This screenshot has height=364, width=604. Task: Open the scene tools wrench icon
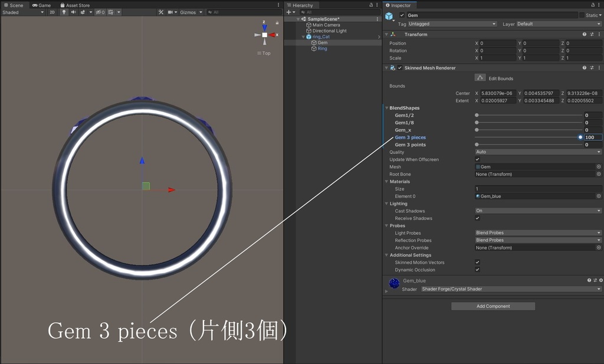tap(161, 12)
